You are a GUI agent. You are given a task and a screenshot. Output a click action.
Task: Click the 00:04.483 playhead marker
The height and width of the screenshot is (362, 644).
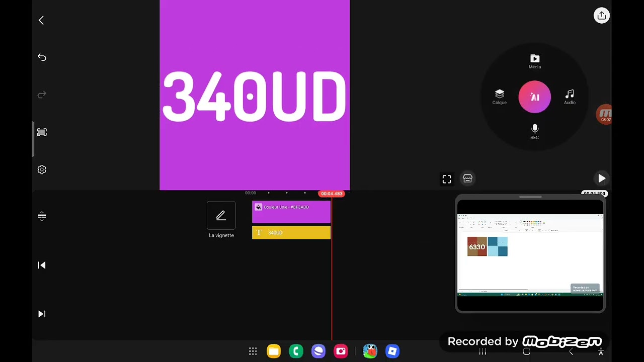point(332,194)
